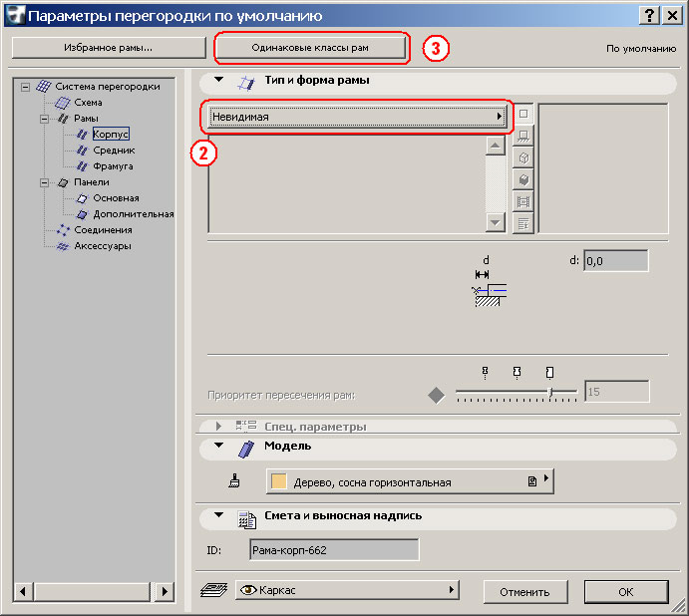This screenshot has height=616, width=689.
Task: Click the Основная panel icon in tree
Action: coord(83,198)
